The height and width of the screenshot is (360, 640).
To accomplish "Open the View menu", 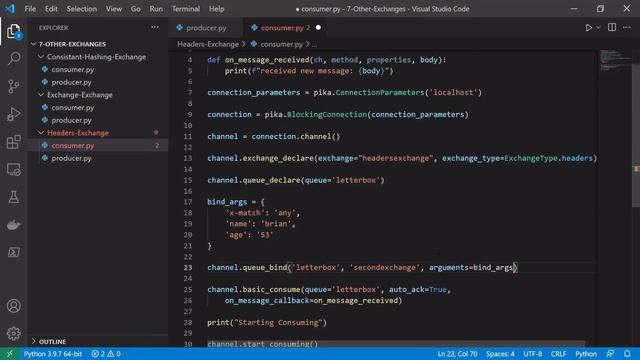I will pyautogui.click(x=113, y=9).
